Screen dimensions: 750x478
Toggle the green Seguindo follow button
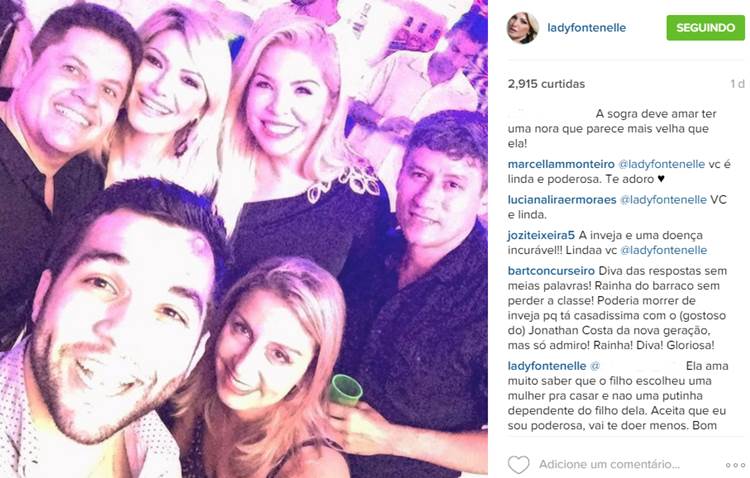706,27
